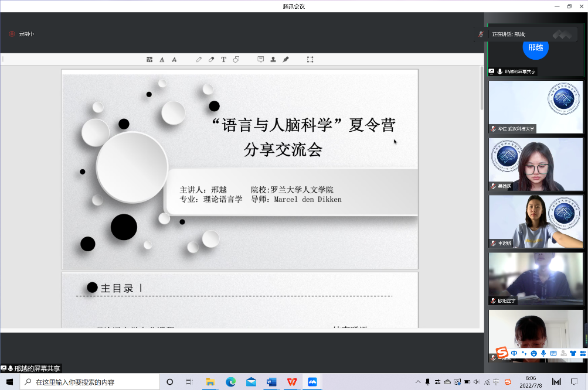The width and height of the screenshot is (588, 390).
Task: Select the highlight text tool in PDF toolbar
Action: (x=149, y=60)
